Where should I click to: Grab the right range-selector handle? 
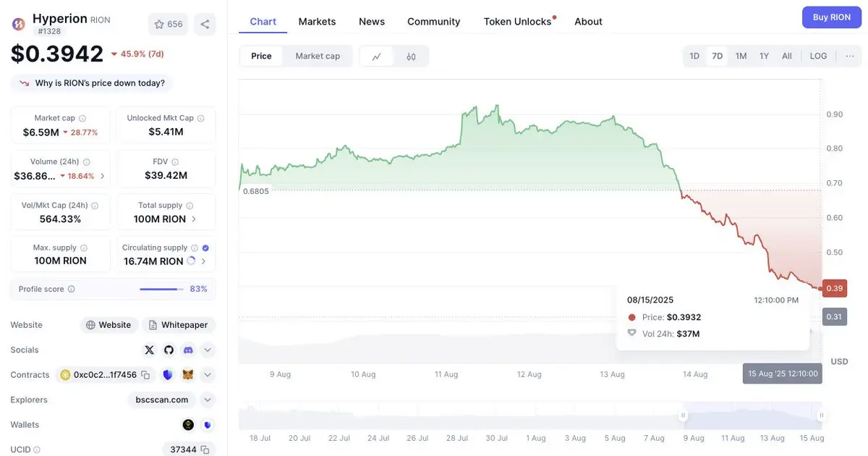pos(821,415)
